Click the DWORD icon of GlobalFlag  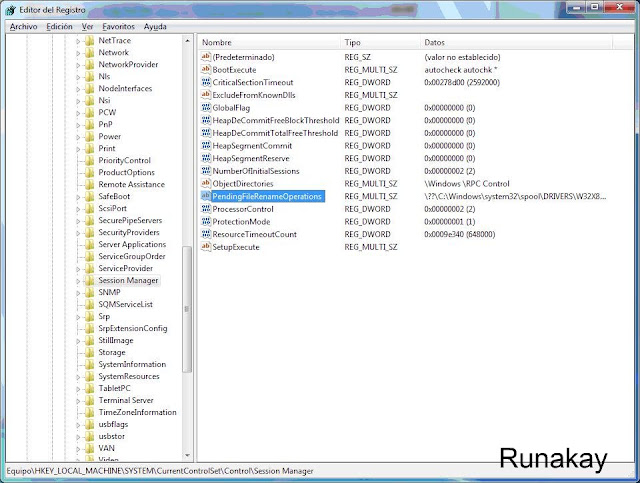click(x=206, y=107)
